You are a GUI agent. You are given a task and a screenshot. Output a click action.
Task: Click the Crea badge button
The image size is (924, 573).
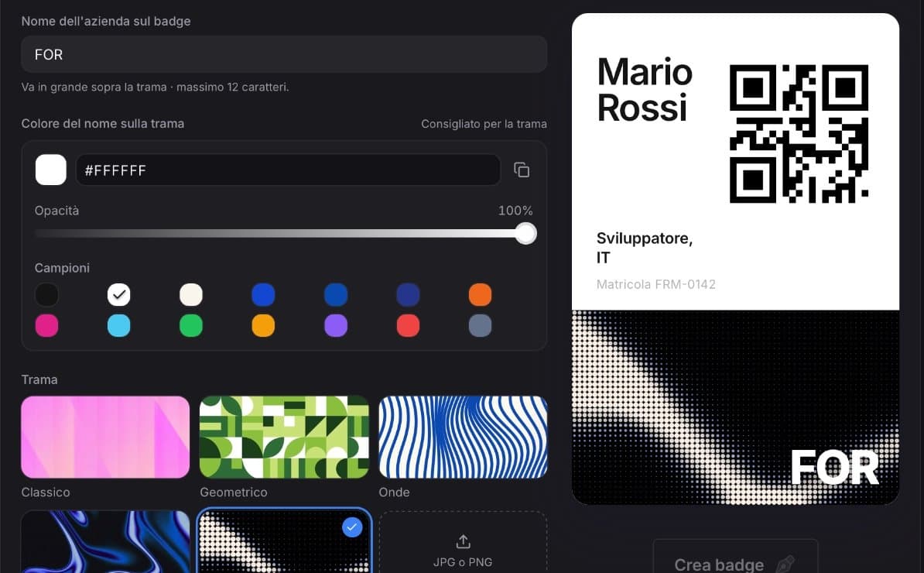[735, 558]
